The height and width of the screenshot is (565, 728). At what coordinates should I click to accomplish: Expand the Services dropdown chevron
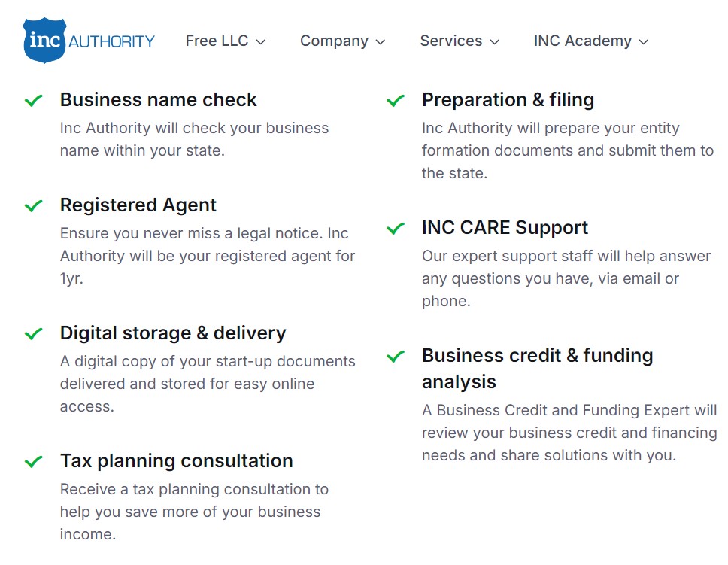[x=494, y=42]
